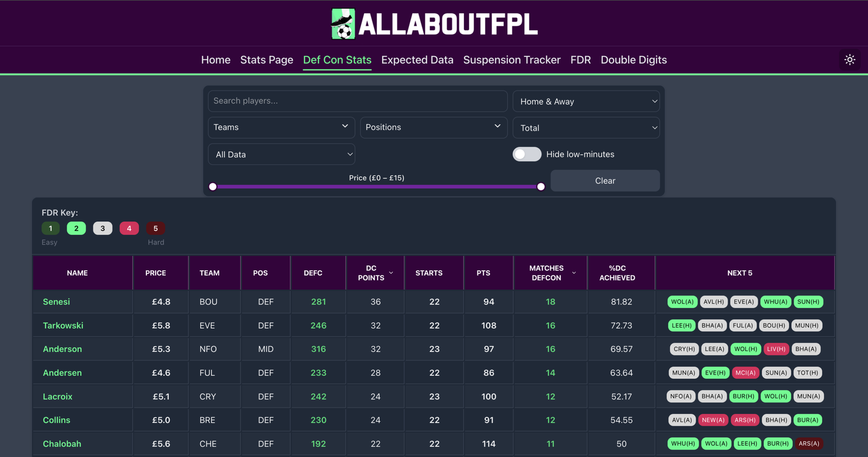This screenshot has height=457, width=868.
Task: Sort by the NAME column header
Action: point(82,273)
